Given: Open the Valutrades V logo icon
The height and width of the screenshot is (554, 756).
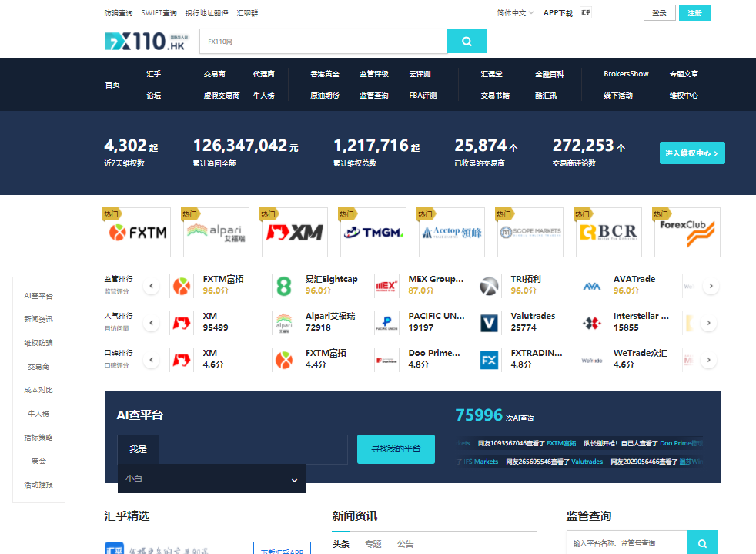Looking at the screenshot, I should pyautogui.click(x=489, y=323).
